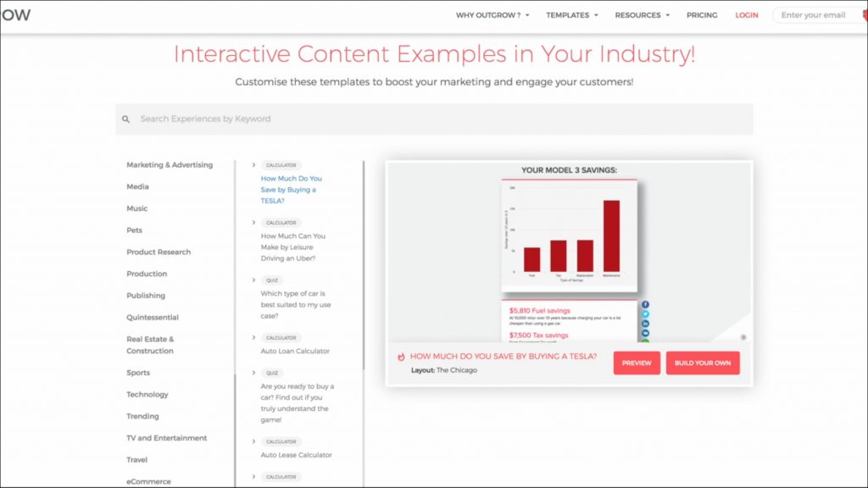Click the chevron beside the Uber calculator
This screenshot has width=868, height=488.
253,222
